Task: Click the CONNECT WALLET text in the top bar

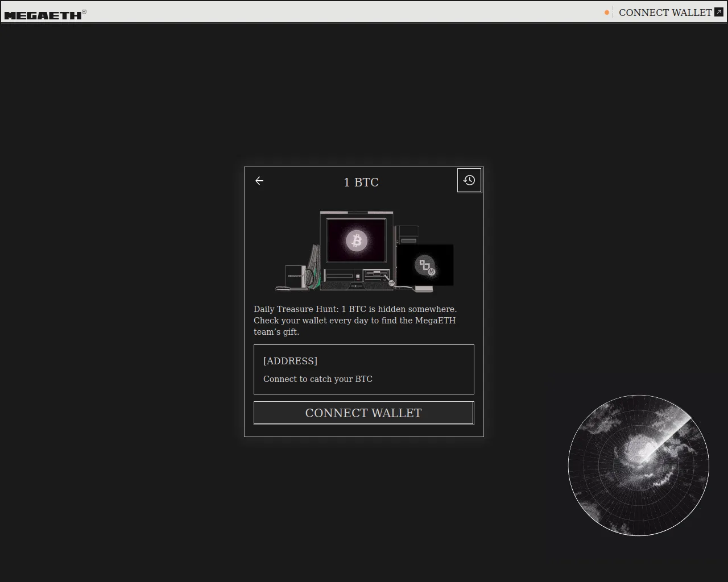Action: pos(665,13)
